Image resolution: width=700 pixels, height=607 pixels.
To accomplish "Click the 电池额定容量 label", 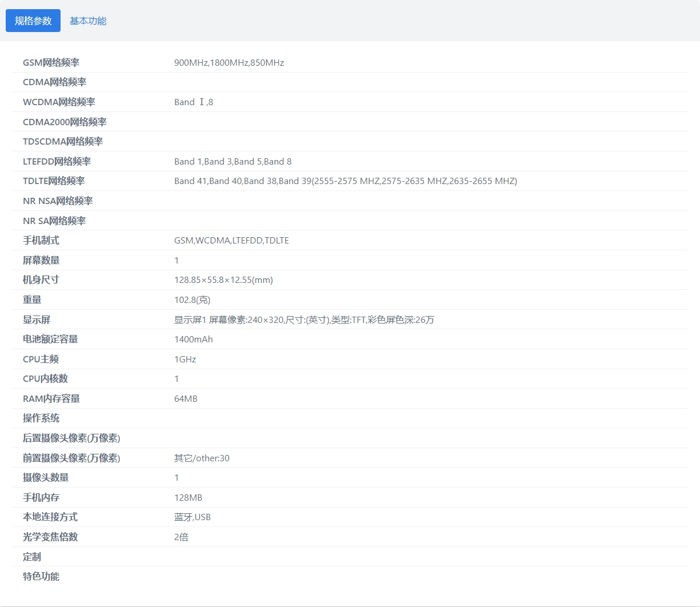I will click(x=50, y=339).
